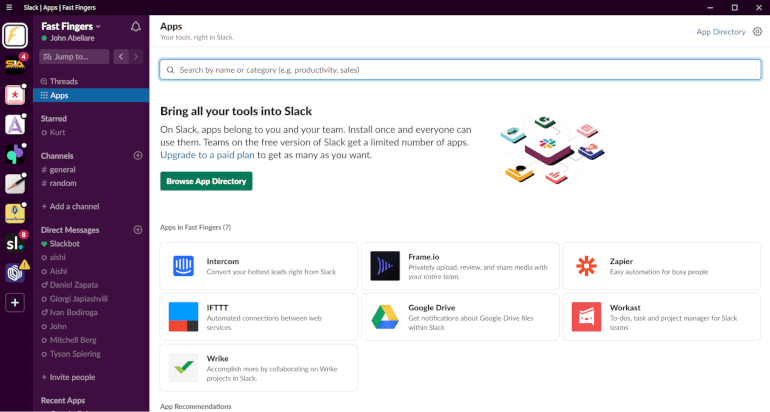Open the notifications bell icon

pos(136,27)
